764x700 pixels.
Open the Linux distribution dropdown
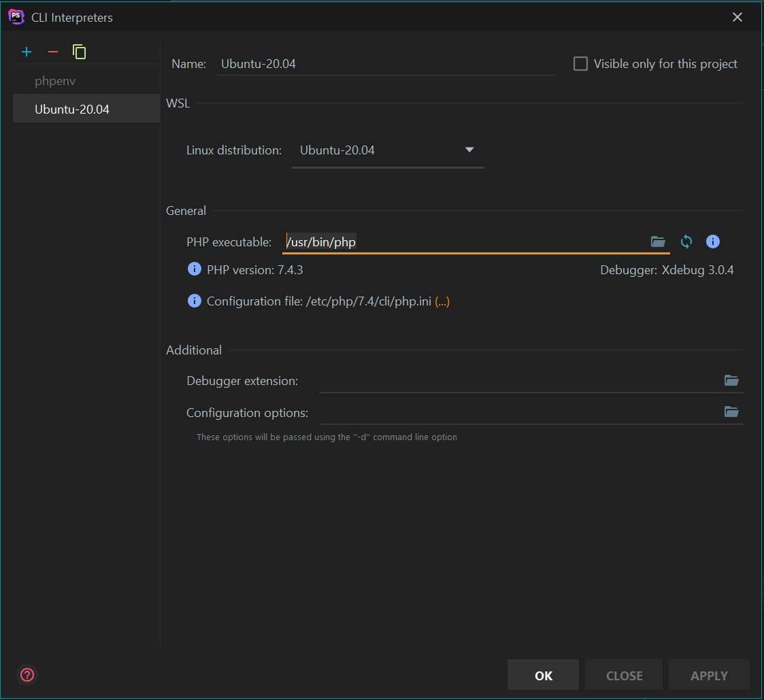click(x=387, y=150)
